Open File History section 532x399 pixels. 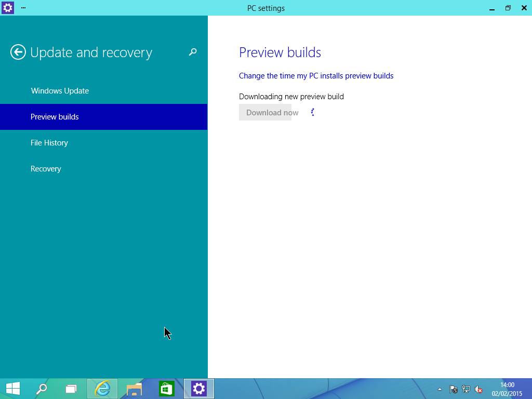pos(103,143)
